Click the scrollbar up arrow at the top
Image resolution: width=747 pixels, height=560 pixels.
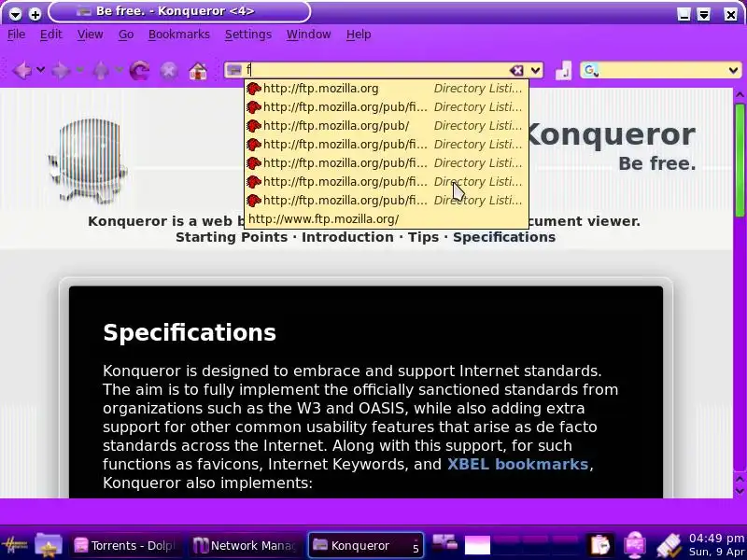click(740, 94)
